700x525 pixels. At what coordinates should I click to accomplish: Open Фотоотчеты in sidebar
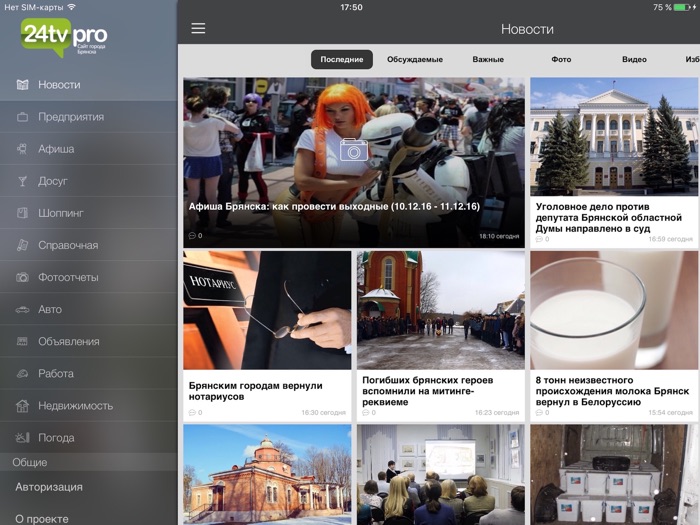coord(89,277)
